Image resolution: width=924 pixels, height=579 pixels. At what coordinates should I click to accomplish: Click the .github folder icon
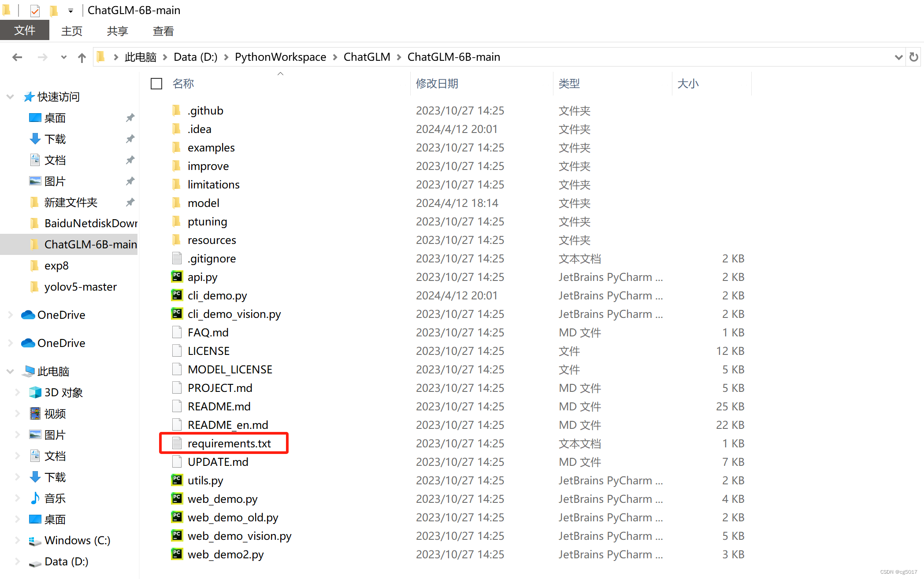pyautogui.click(x=177, y=110)
